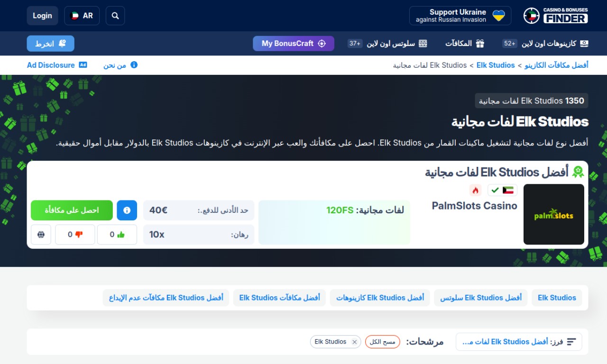
Task: Click the Login button
Action: click(42, 16)
